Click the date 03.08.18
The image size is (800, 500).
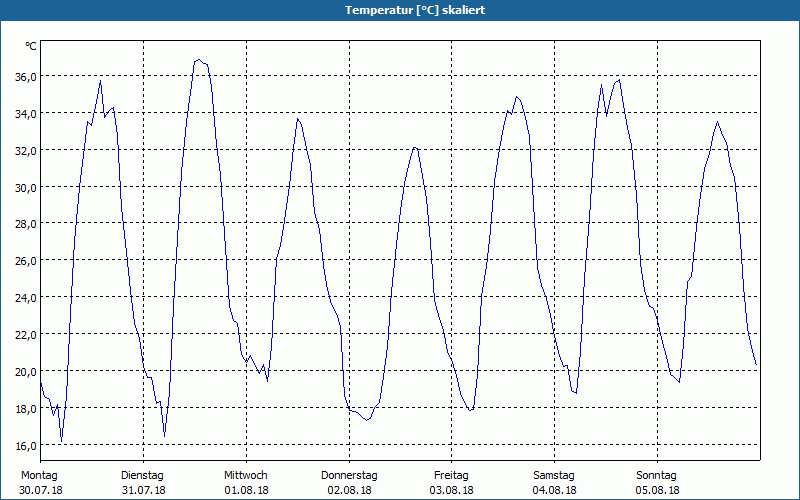point(452,490)
